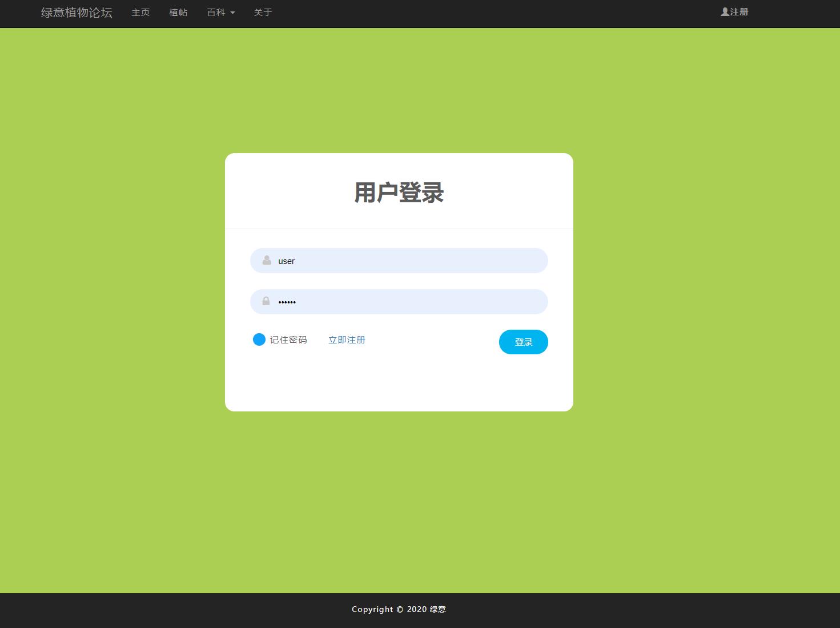Click the blue circle next to 记住密码

pos(259,339)
